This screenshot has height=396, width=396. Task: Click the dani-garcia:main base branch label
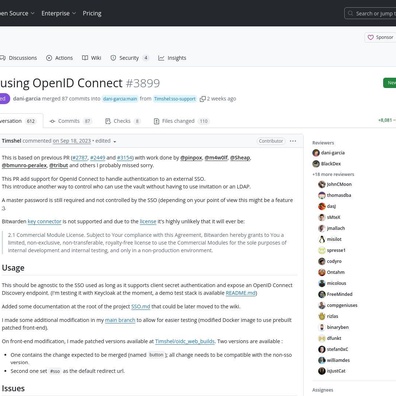(x=120, y=99)
